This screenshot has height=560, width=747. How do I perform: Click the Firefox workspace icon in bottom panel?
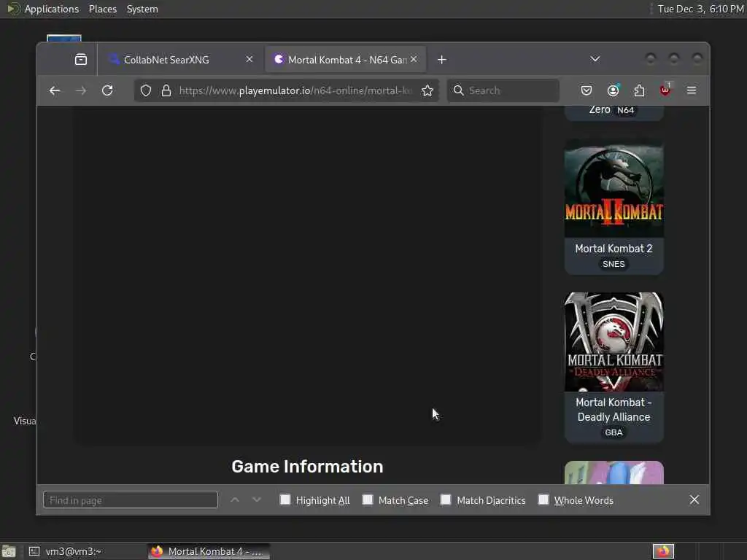[x=663, y=551]
